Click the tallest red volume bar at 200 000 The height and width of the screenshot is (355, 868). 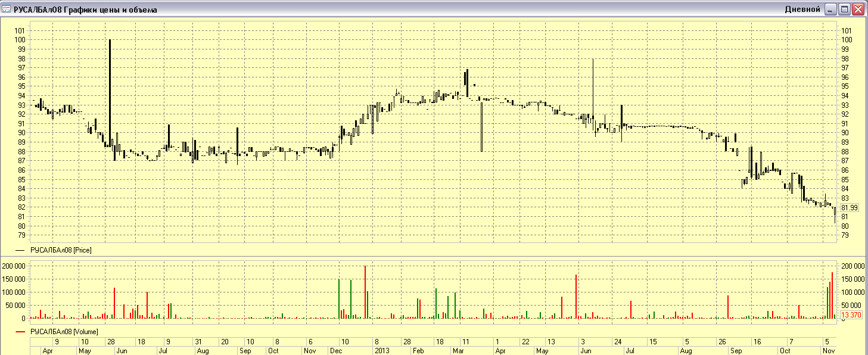[365, 292]
